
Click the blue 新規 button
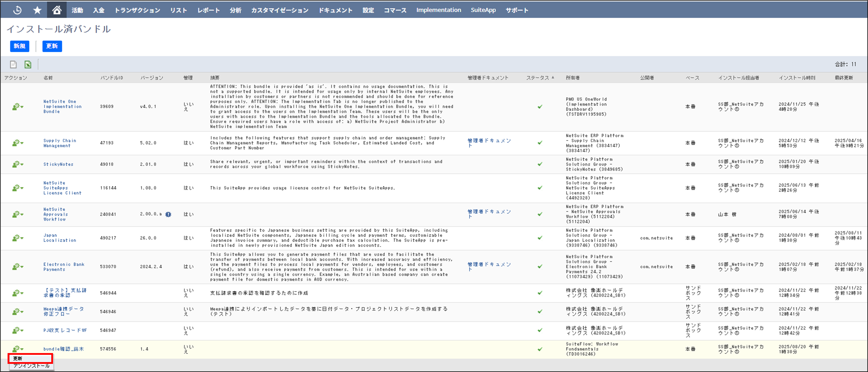(x=20, y=46)
